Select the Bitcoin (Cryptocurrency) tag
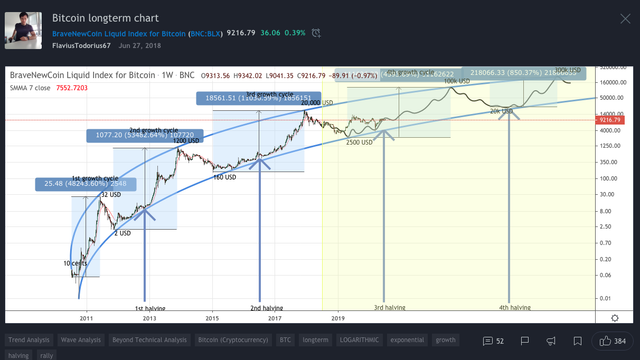The width and height of the screenshot is (640, 360). (233, 340)
